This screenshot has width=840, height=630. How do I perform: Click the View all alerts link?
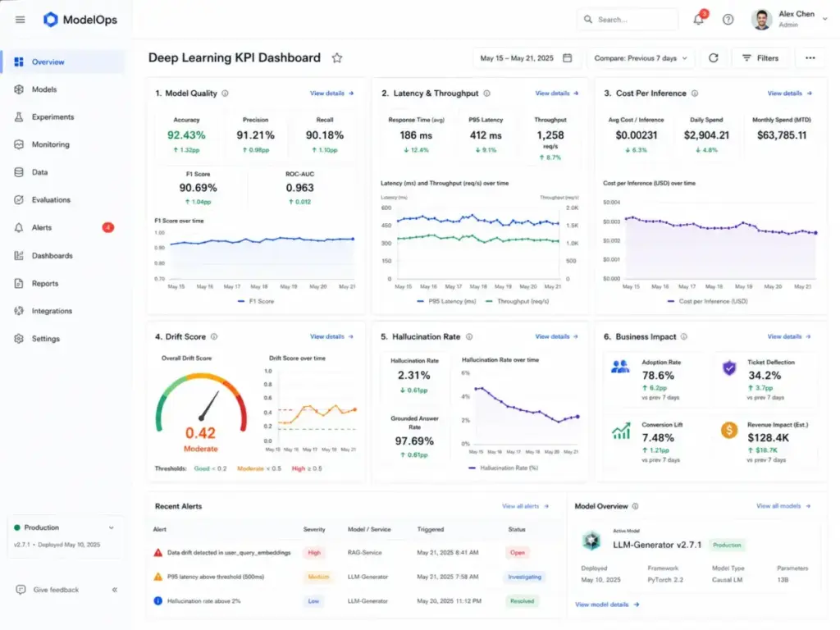point(526,506)
